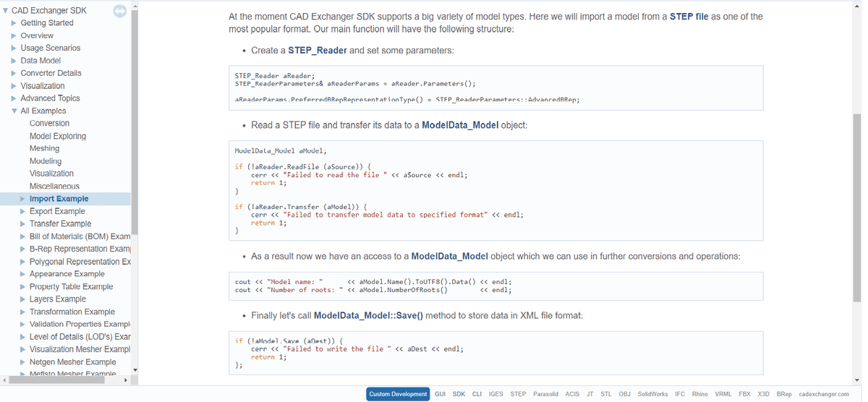Click the sidebar scroll-down arrow
The width and height of the screenshot is (868, 402).
(135, 371)
